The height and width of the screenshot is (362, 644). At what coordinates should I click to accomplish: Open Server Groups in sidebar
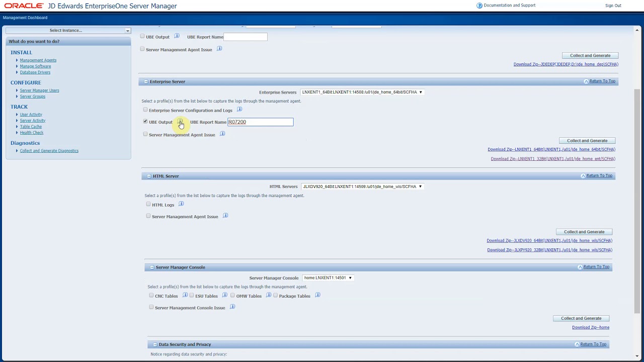[x=33, y=97]
